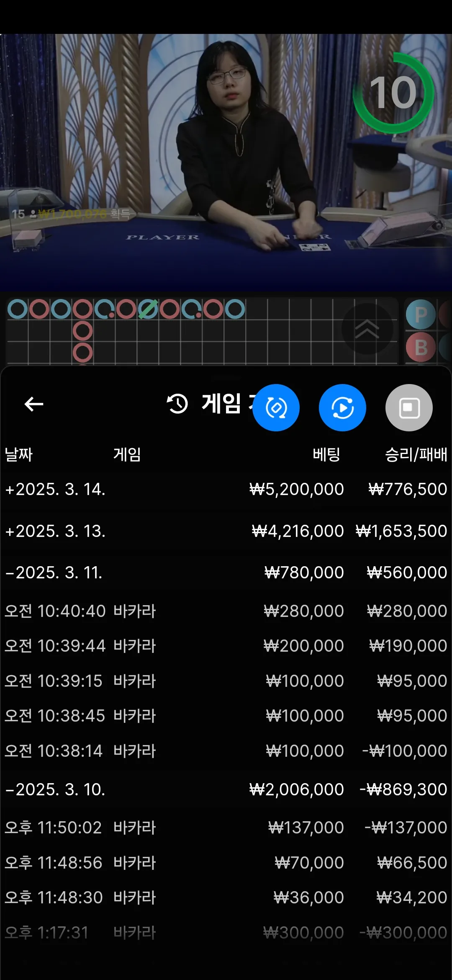Image resolution: width=452 pixels, height=980 pixels.
Task: Click the -₩869,300 loss total
Action: 403,789
